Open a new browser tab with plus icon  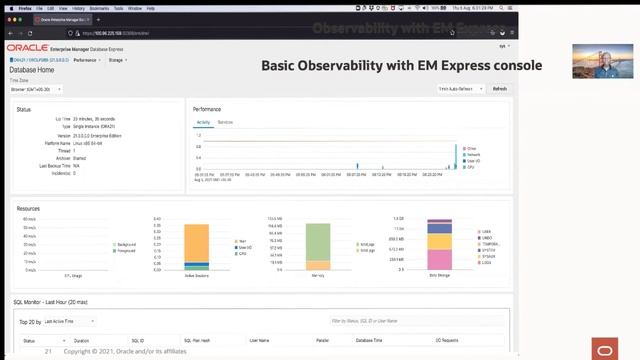tap(98, 20)
